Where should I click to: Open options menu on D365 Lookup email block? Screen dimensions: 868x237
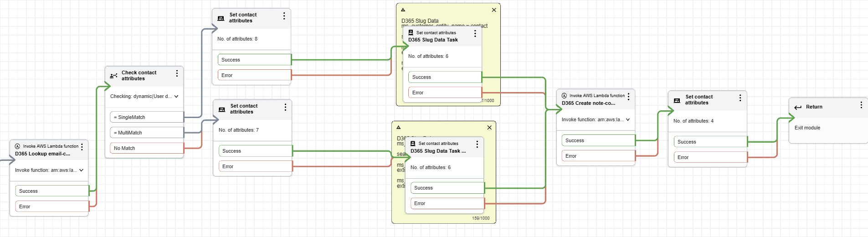(82, 147)
